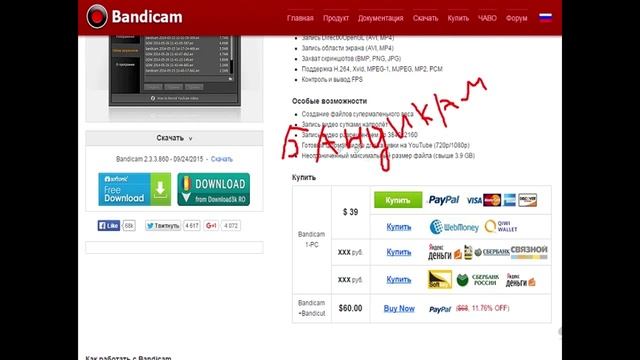The height and width of the screenshot is (360, 640).
Task: Click the Захват скриншотов (BMP, PNG, JPG) item
Action: (351, 59)
